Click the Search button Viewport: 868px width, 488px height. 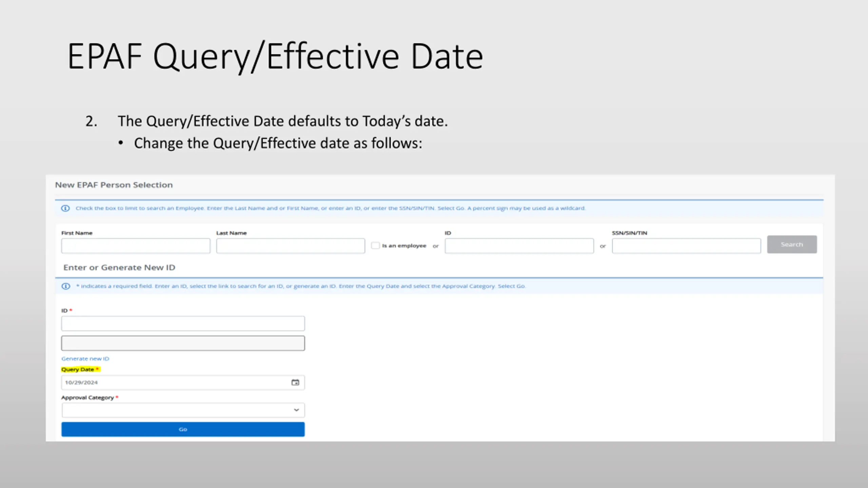pyautogui.click(x=792, y=244)
